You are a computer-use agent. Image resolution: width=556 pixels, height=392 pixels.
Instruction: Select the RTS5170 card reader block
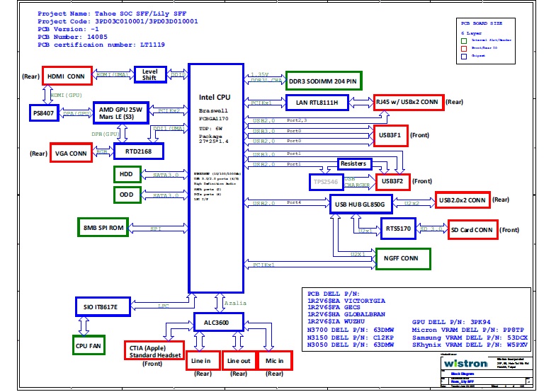(x=398, y=229)
